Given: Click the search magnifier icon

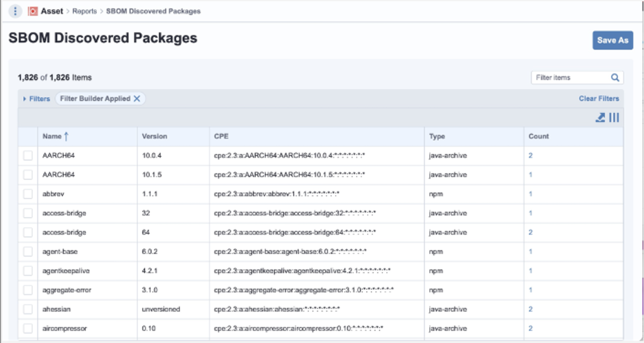Looking at the screenshot, I should [x=615, y=77].
